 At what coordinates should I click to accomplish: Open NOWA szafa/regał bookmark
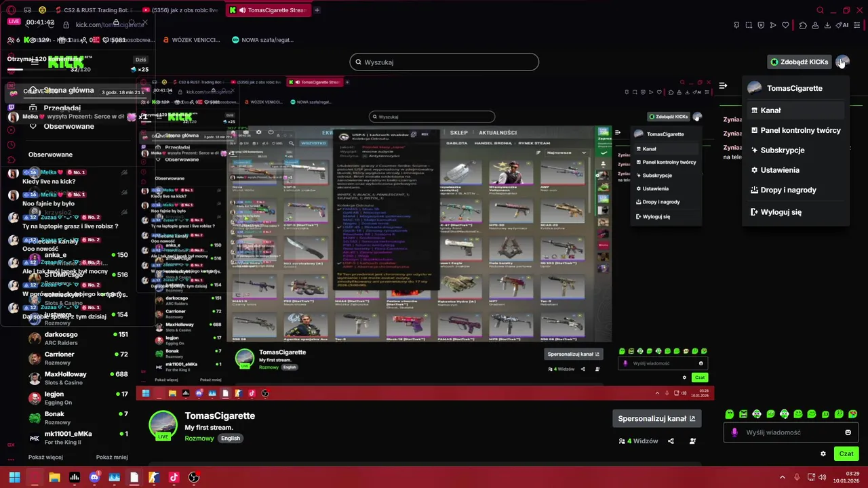point(262,40)
